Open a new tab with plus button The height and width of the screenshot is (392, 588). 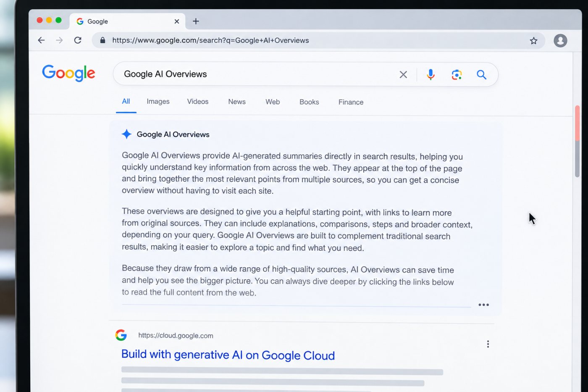click(x=196, y=21)
